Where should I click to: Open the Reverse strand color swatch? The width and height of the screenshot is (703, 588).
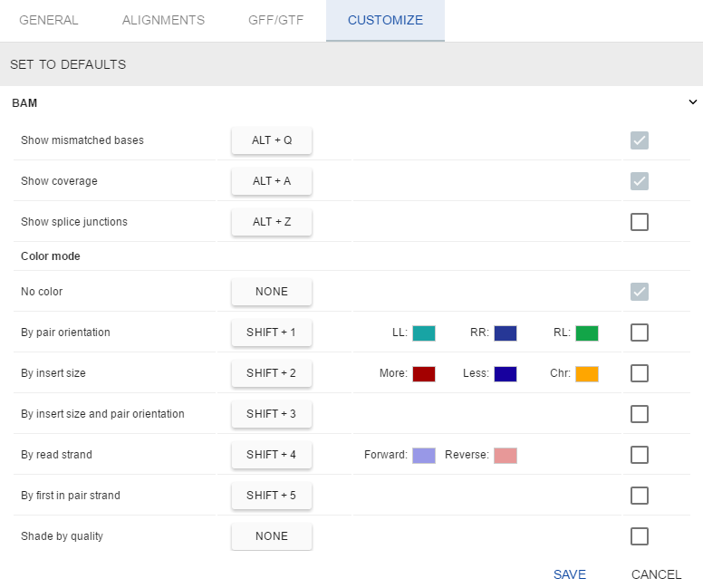pos(506,456)
